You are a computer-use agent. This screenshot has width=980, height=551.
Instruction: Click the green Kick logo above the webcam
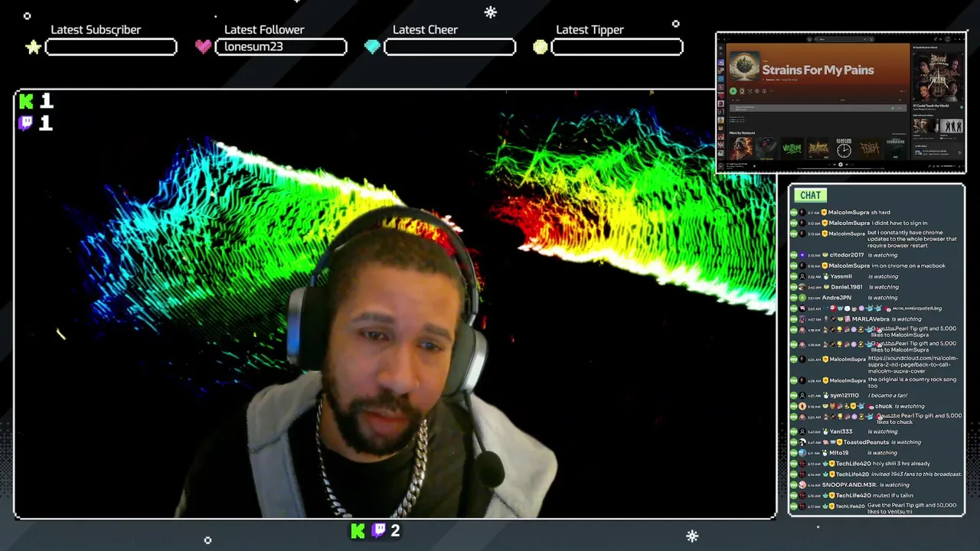point(27,101)
